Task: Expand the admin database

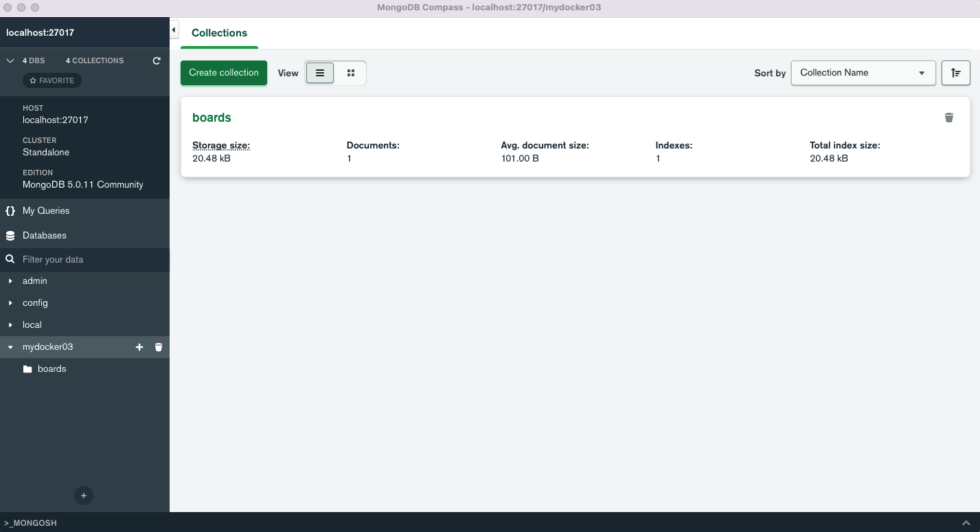Action: (x=10, y=281)
